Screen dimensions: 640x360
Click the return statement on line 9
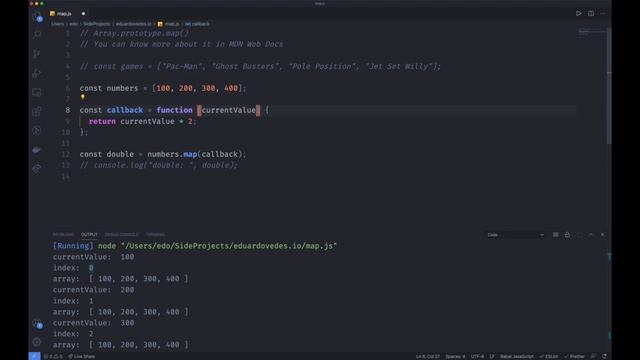[142, 121]
